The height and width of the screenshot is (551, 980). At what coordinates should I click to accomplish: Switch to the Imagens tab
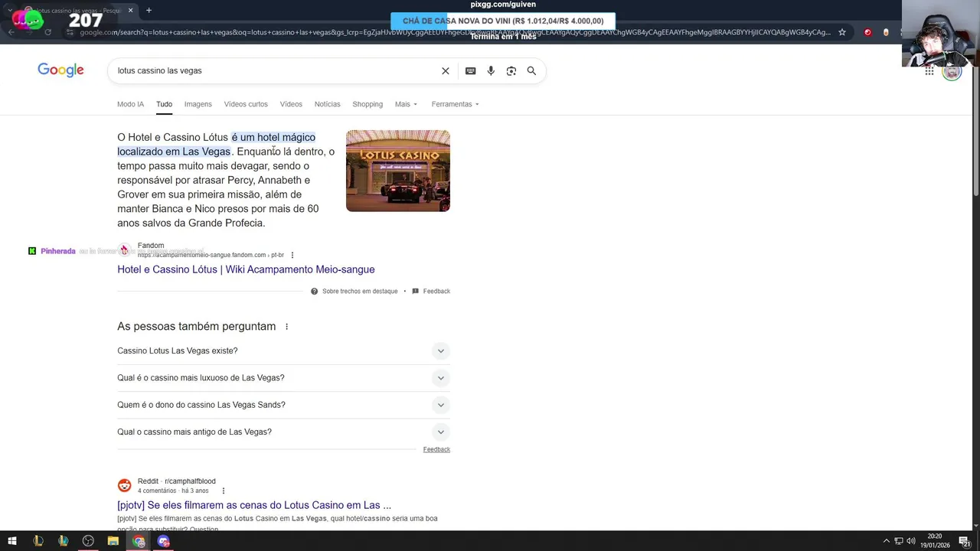coord(198,104)
